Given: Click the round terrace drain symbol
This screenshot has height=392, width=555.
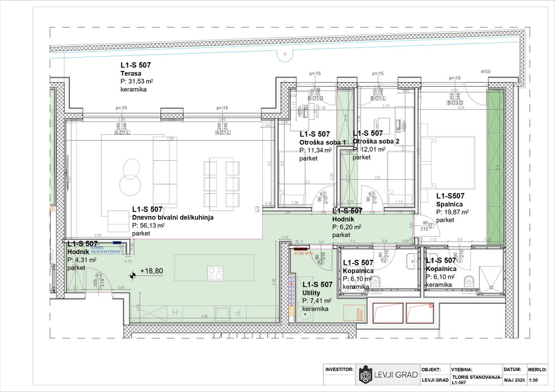Looking at the screenshot, I should (x=285, y=54).
